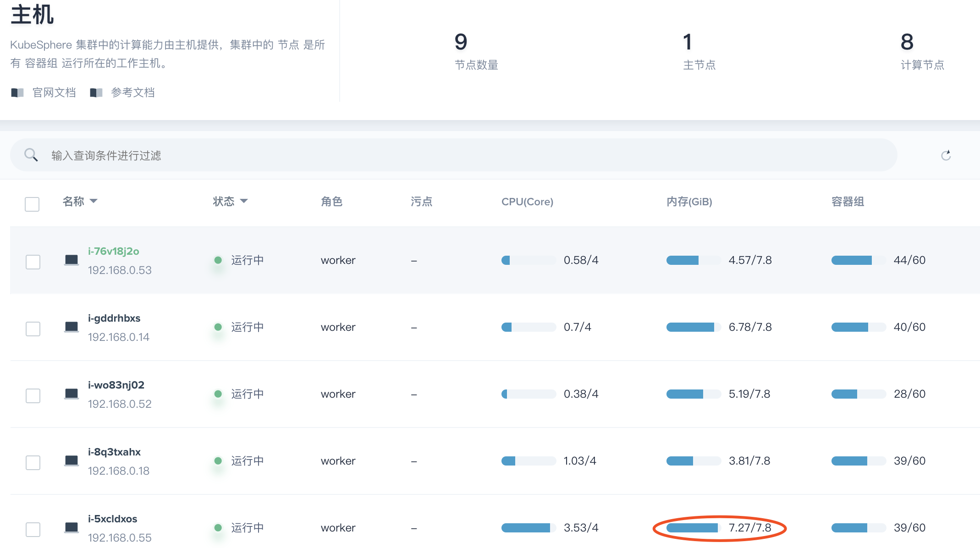
Task: Click 运行中 status of i-8q3txahx
Action: pyautogui.click(x=248, y=461)
